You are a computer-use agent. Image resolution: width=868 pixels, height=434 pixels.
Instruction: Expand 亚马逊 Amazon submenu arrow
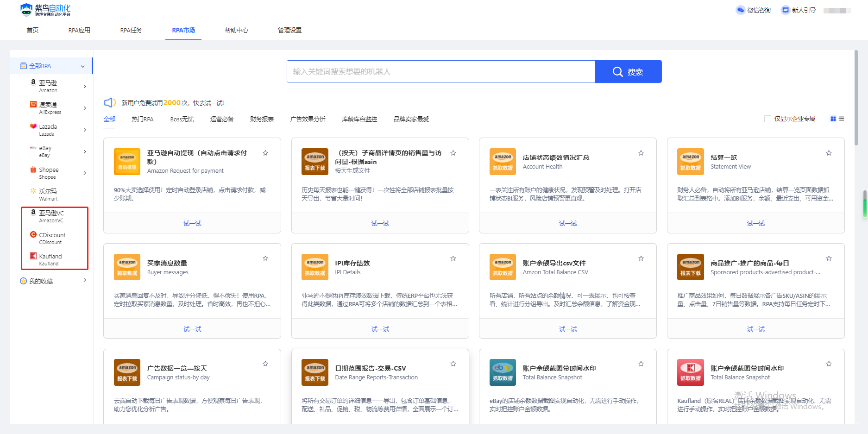tap(85, 86)
